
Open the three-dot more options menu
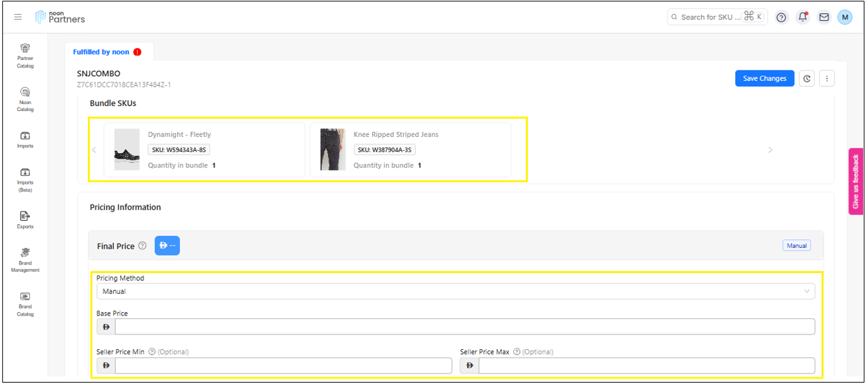(x=827, y=79)
